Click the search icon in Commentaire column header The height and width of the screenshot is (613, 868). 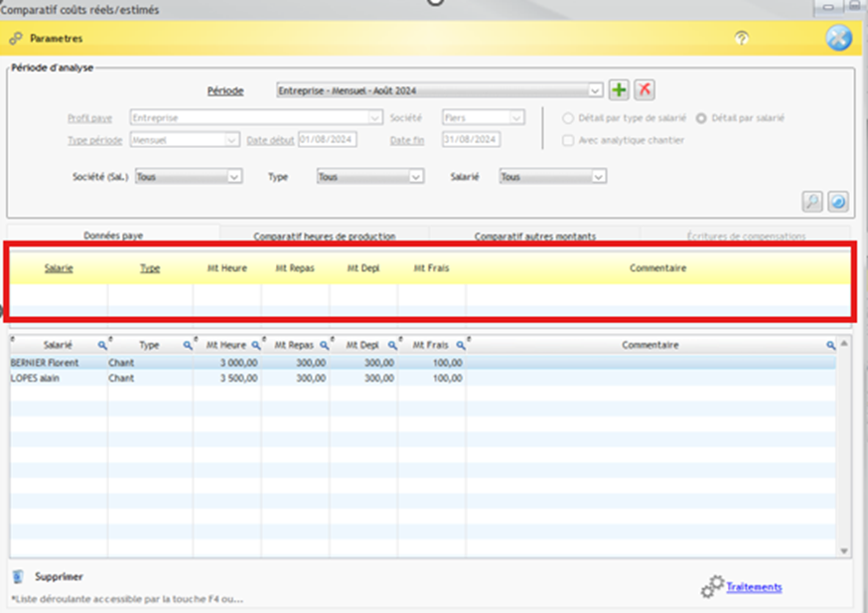click(831, 345)
